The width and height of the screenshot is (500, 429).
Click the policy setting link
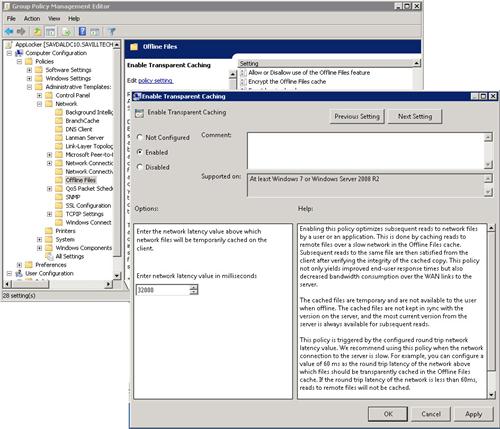[x=155, y=81]
